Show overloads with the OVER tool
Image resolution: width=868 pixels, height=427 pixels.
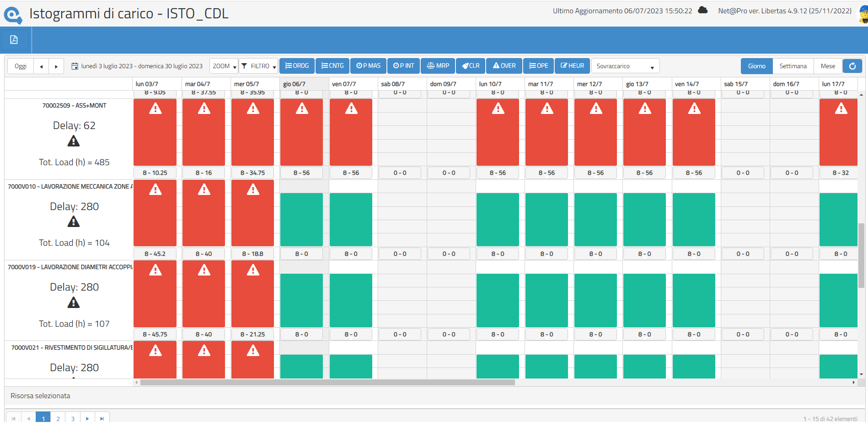point(504,66)
